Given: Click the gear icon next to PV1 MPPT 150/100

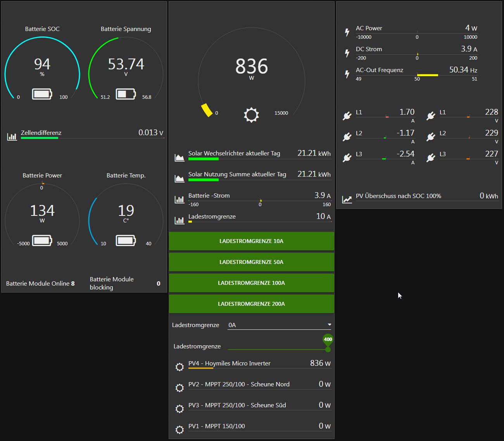Looking at the screenshot, I should click(180, 430).
